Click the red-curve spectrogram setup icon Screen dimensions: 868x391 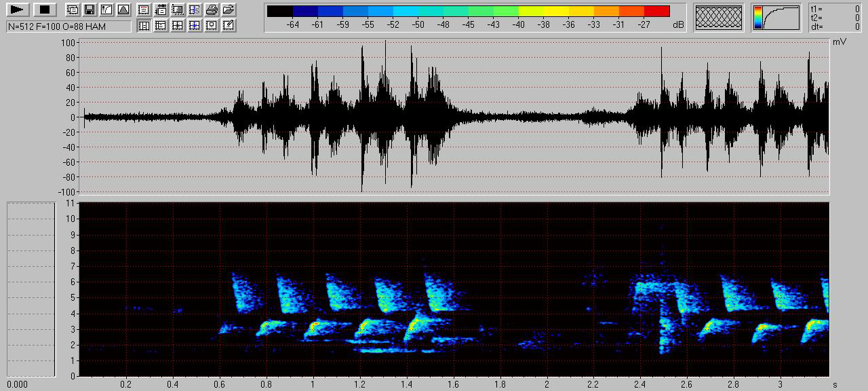click(x=106, y=10)
